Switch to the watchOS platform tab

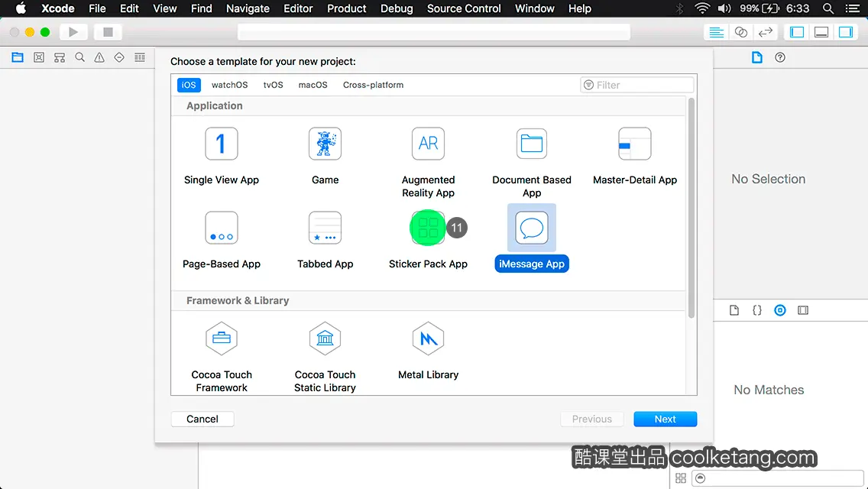(229, 85)
